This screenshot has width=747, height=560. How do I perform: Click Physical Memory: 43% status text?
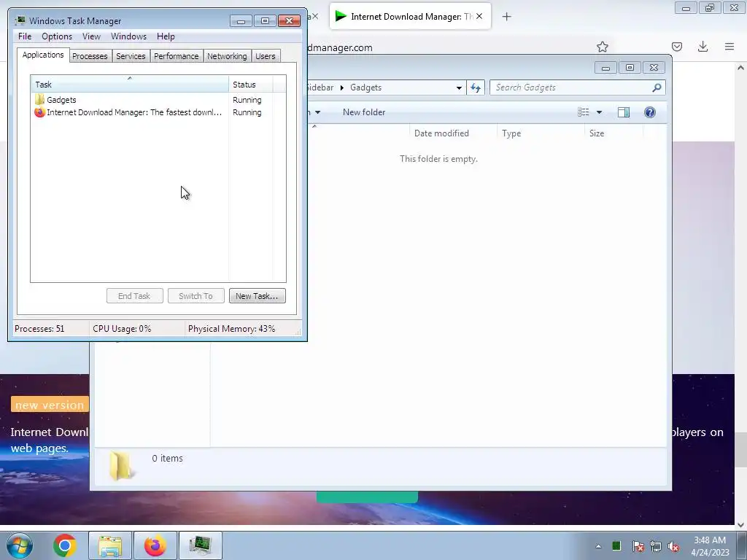click(x=231, y=329)
